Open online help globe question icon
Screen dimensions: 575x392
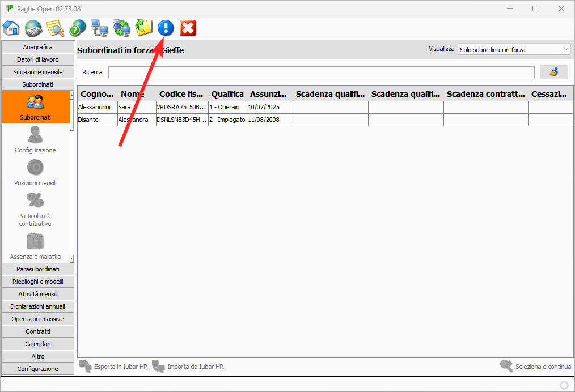[x=78, y=28]
